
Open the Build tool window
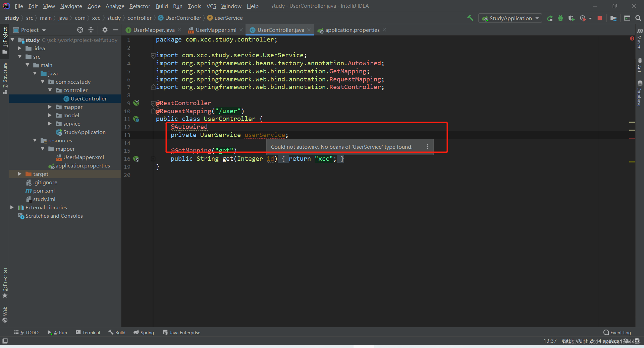pos(117,333)
